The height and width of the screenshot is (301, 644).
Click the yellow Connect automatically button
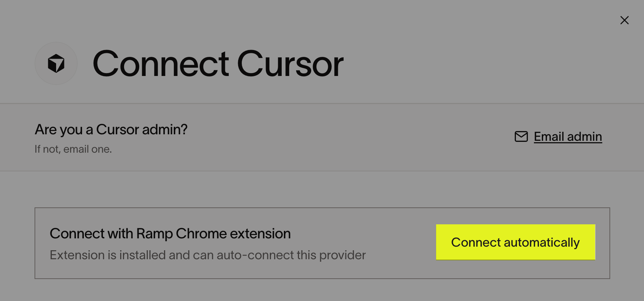(x=516, y=242)
